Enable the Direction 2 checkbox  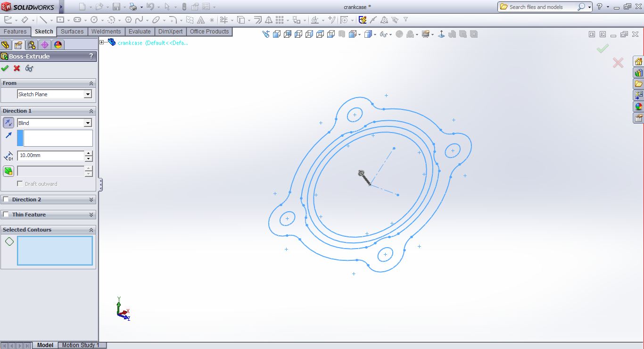click(6, 199)
